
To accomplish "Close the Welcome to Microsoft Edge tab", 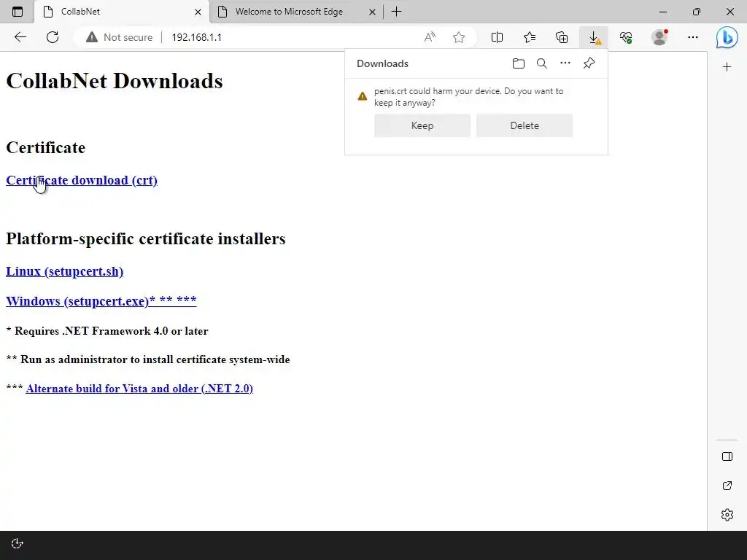I will point(373,12).
